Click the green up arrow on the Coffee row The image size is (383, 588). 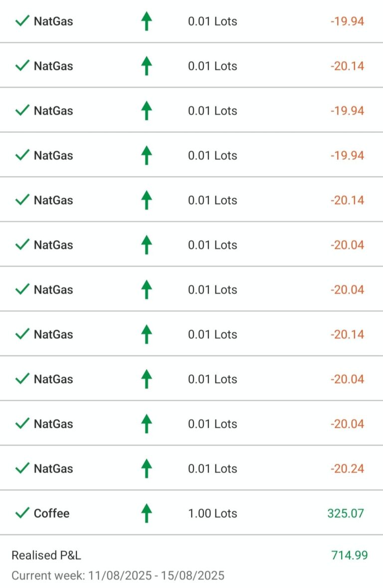[x=146, y=513]
